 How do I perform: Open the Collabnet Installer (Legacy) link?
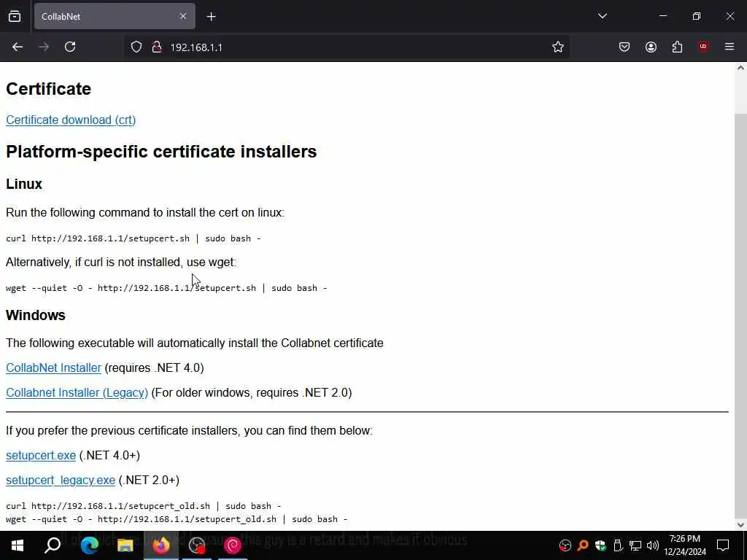[77, 392]
